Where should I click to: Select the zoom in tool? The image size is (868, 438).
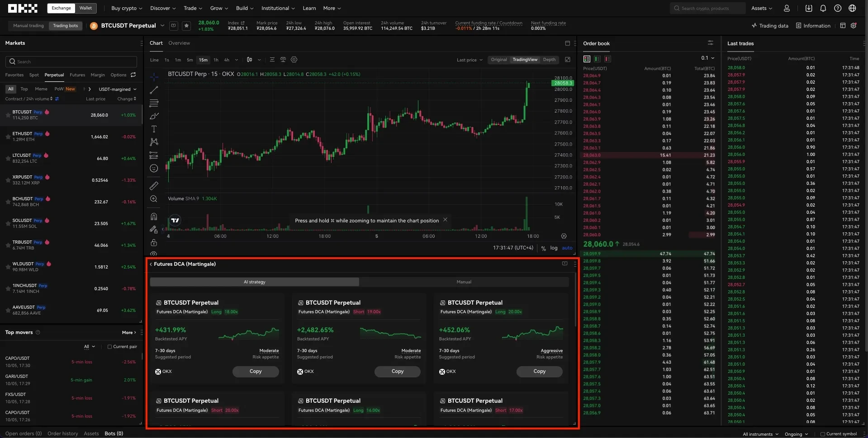coord(154,199)
